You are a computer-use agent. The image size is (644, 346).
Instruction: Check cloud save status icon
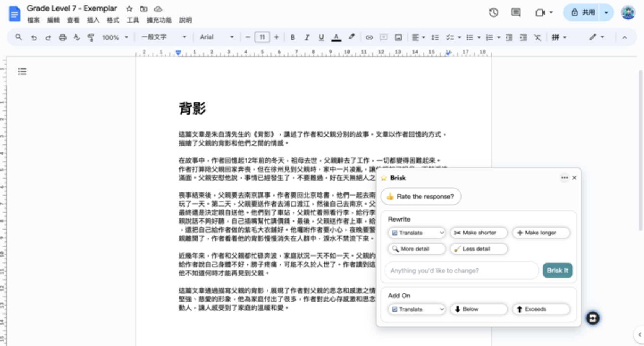pos(158,9)
